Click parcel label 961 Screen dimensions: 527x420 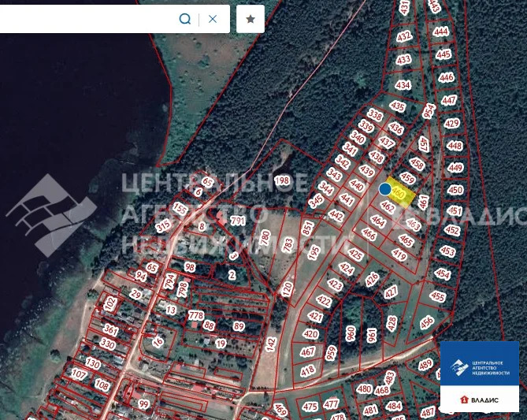tap(372, 335)
